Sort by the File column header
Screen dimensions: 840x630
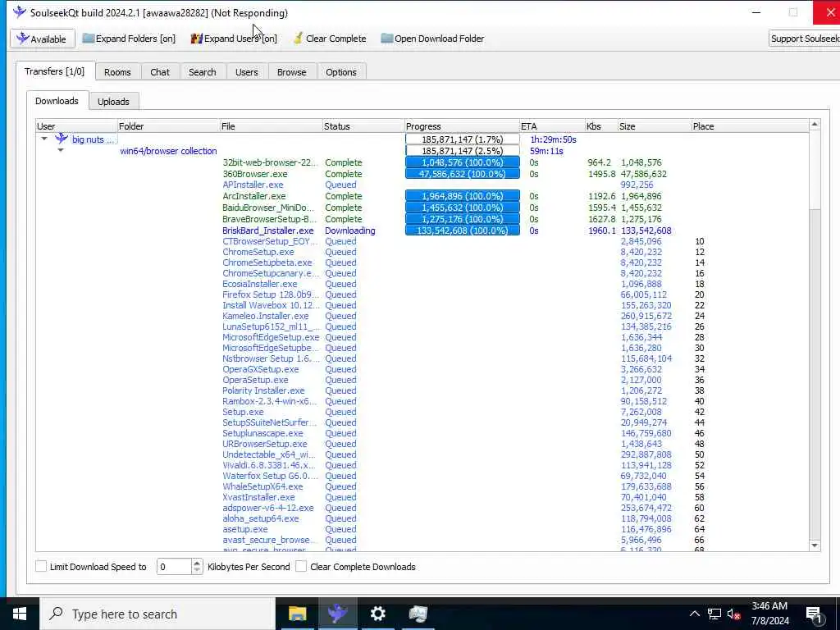[271, 126]
